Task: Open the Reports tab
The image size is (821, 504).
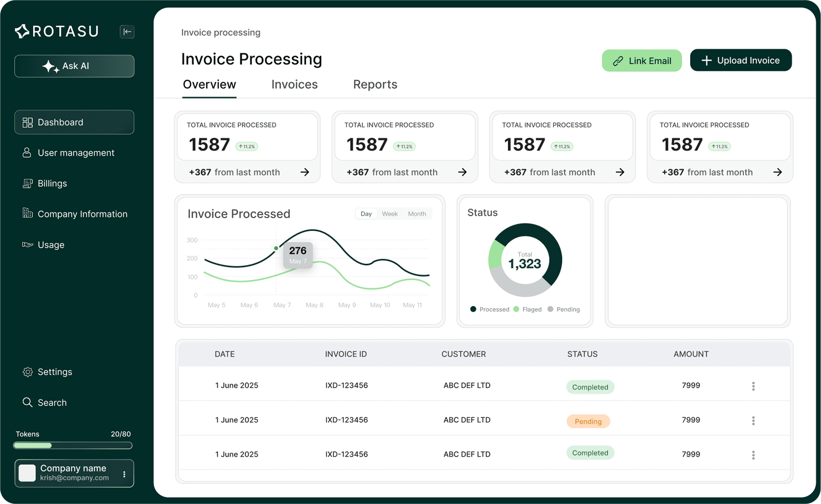Action: click(x=375, y=84)
